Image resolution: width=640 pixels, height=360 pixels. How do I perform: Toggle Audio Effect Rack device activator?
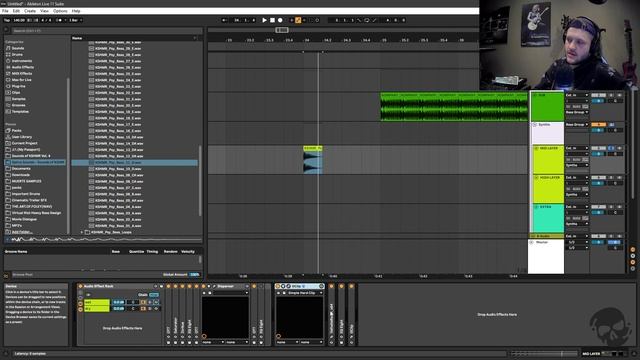tap(80, 286)
